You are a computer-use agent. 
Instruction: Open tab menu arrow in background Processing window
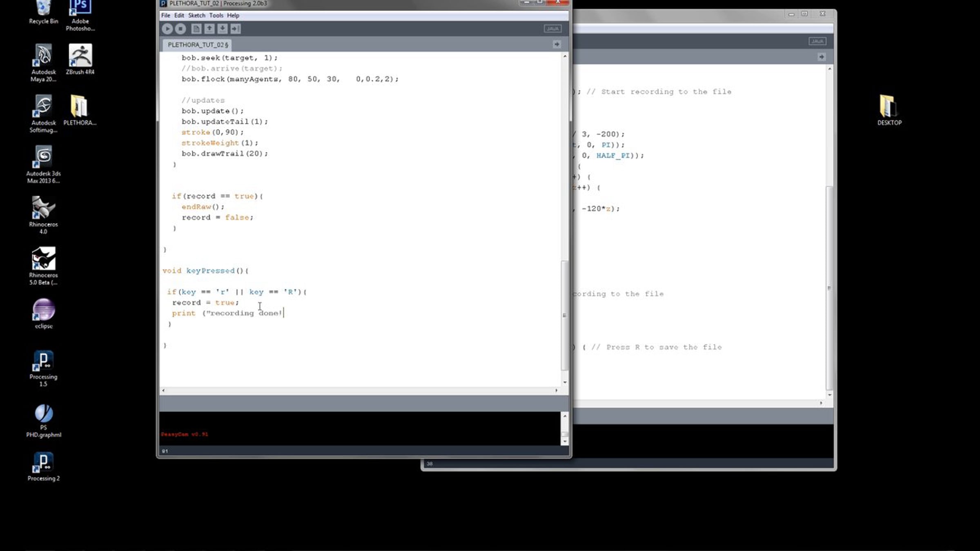click(822, 57)
